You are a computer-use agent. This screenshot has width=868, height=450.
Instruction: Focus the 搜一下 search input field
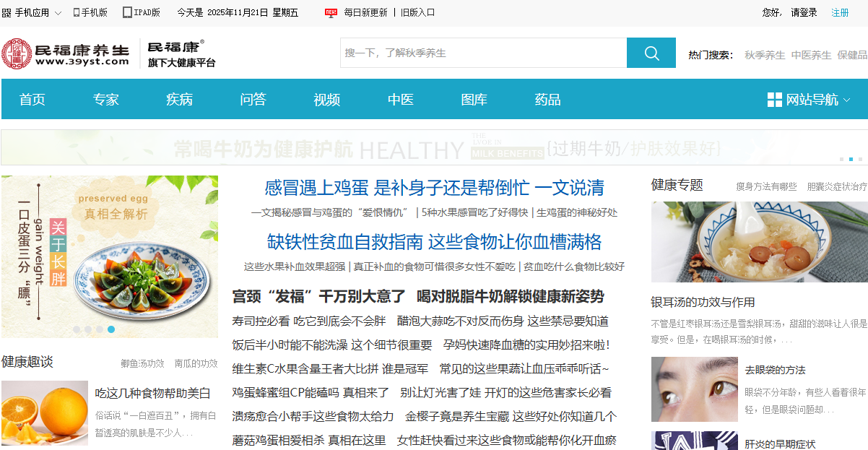point(482,53)
